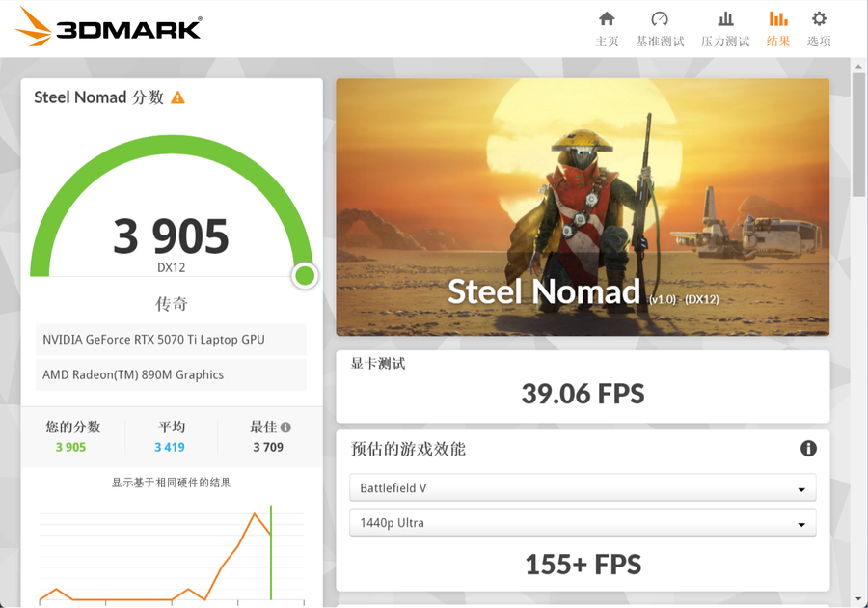Open the 基准测试 benchmark gauge icon

click(660, 19)
